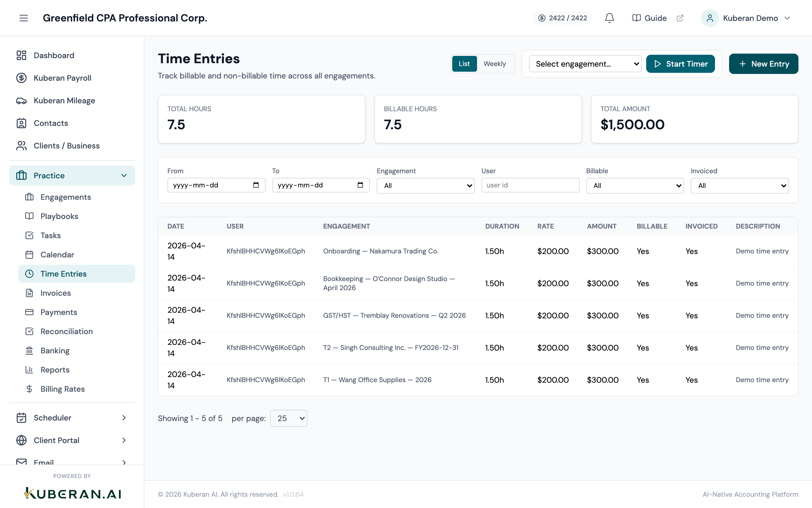The width and height of the screenshot is (812, 508).
Task: Click the Banking building icon
Action: (x=29, y=351)
